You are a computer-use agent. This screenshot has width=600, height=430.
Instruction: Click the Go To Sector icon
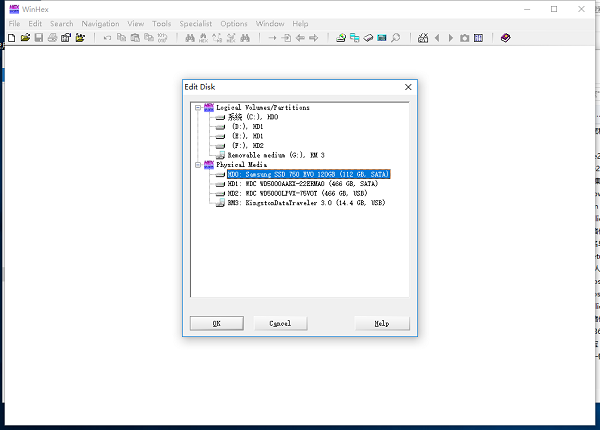coord(286,38)
